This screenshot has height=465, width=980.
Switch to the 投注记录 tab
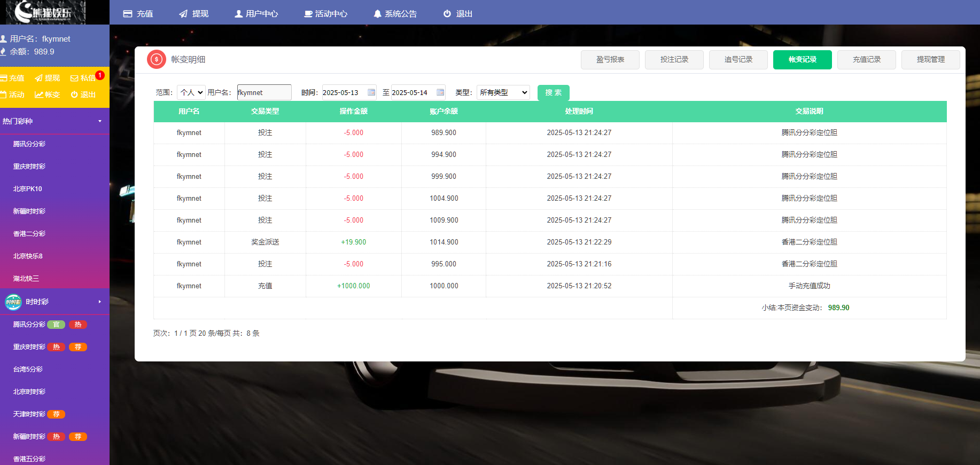coord(674,60)
